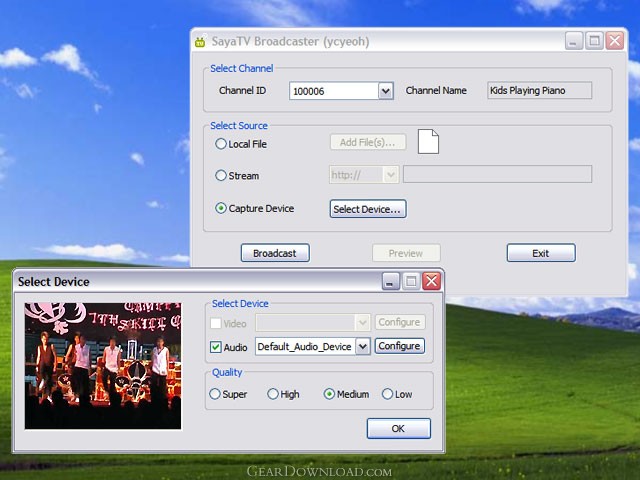This screenshot has width=640, height=480.
Task: Select the Stream source radio button
Action: (x=221, y=176)
